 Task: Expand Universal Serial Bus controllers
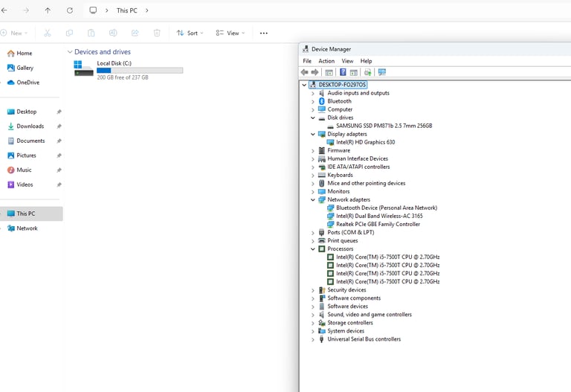coord(313,339)
